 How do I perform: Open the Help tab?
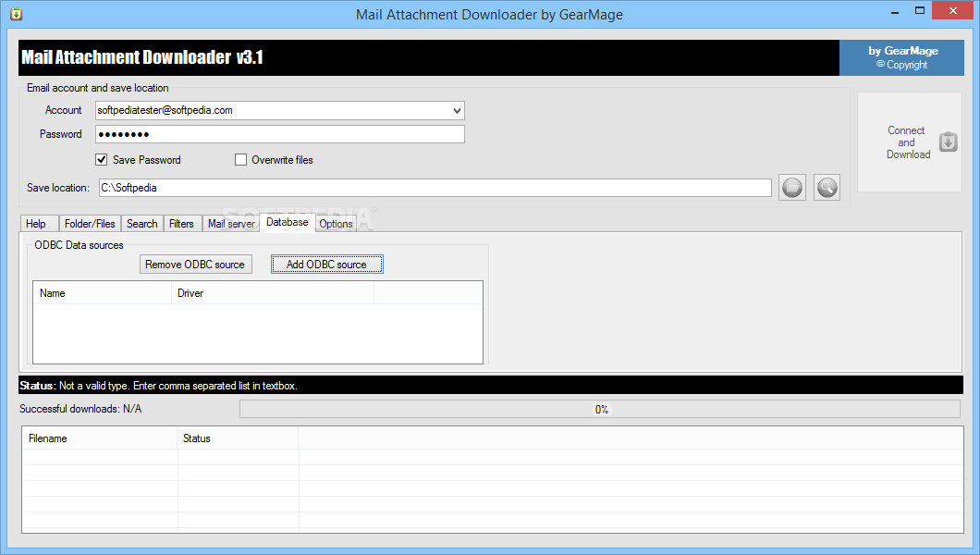tap(40, 224)
